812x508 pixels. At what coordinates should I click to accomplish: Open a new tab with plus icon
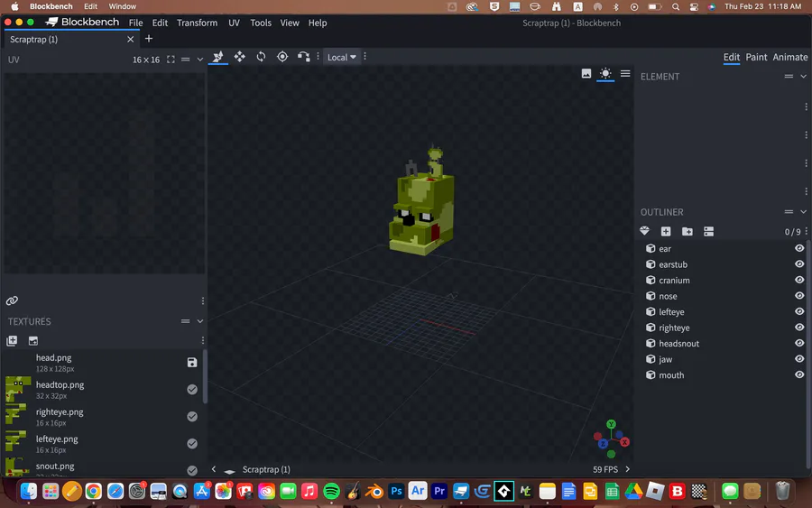click(149, 39)
